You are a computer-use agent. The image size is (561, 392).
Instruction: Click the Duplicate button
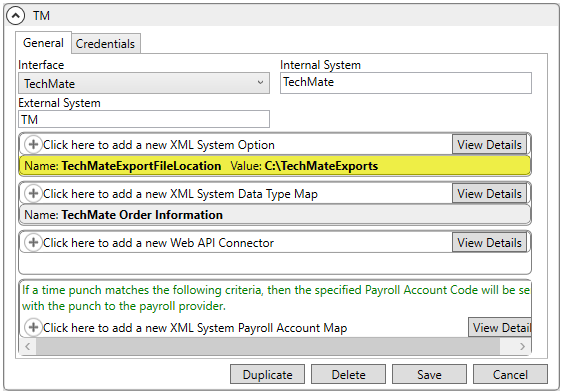(268, 374)
